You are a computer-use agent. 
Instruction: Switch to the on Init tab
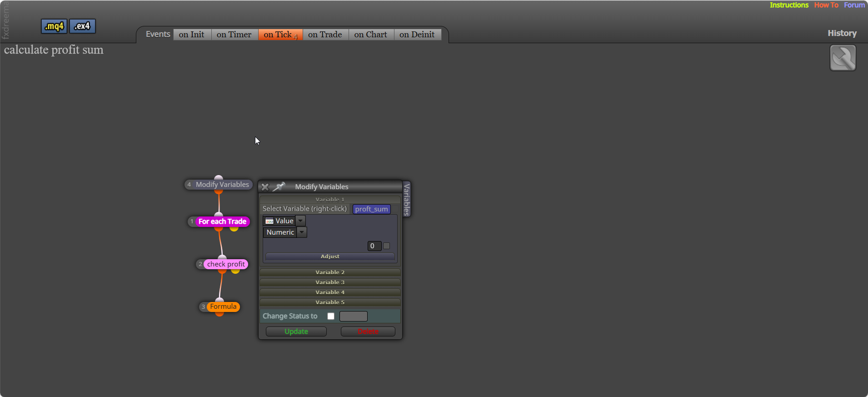pyautogui.click(x=191, y=35)
